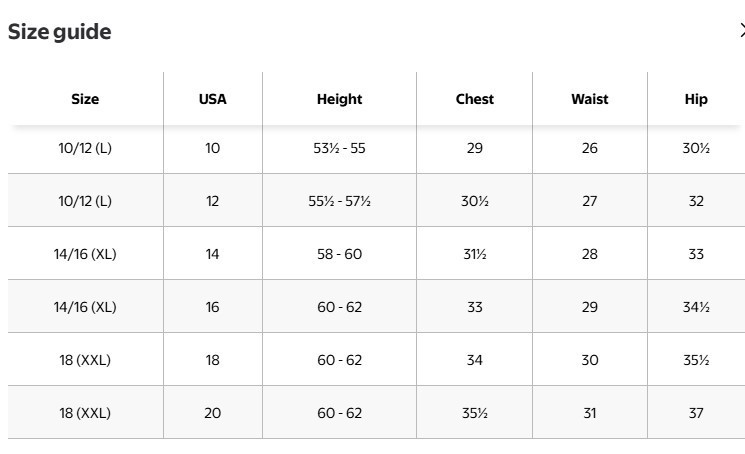Select height cell 53½ - 55
The height and width of the screenshot is (454, 745).
pyautogui.click(x=339, y=148)
